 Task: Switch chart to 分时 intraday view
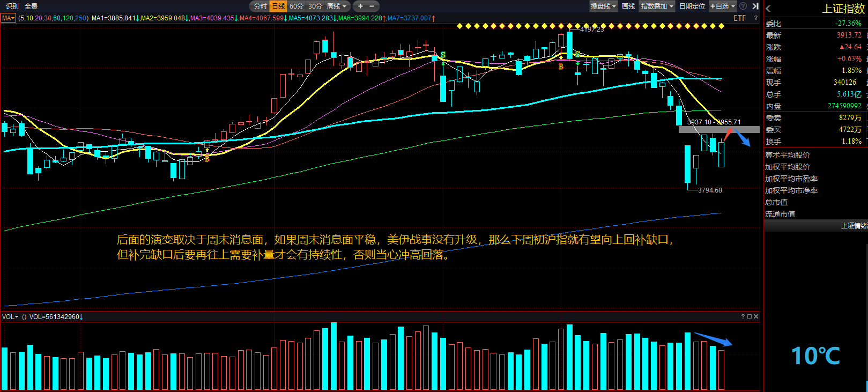click(260, 6)
